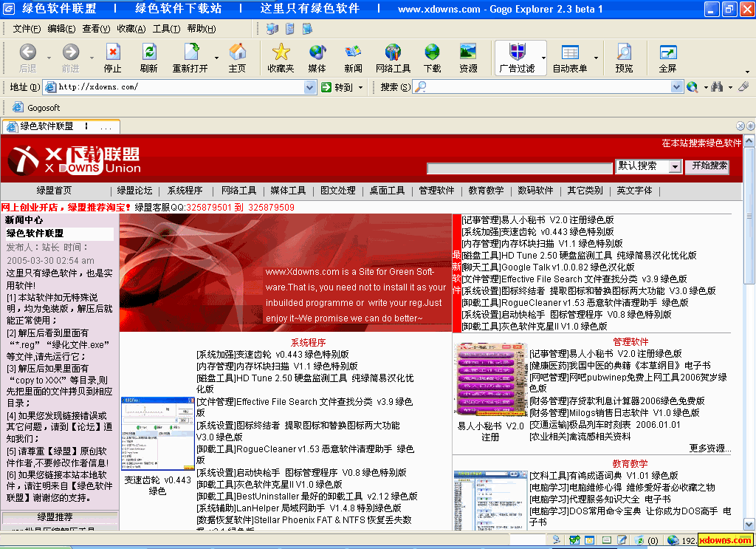The width and height of the screenshot is (756, 549).
Task: Open the Tools (工具) menu
Action: pyautogui.click(x=166, y=29)
